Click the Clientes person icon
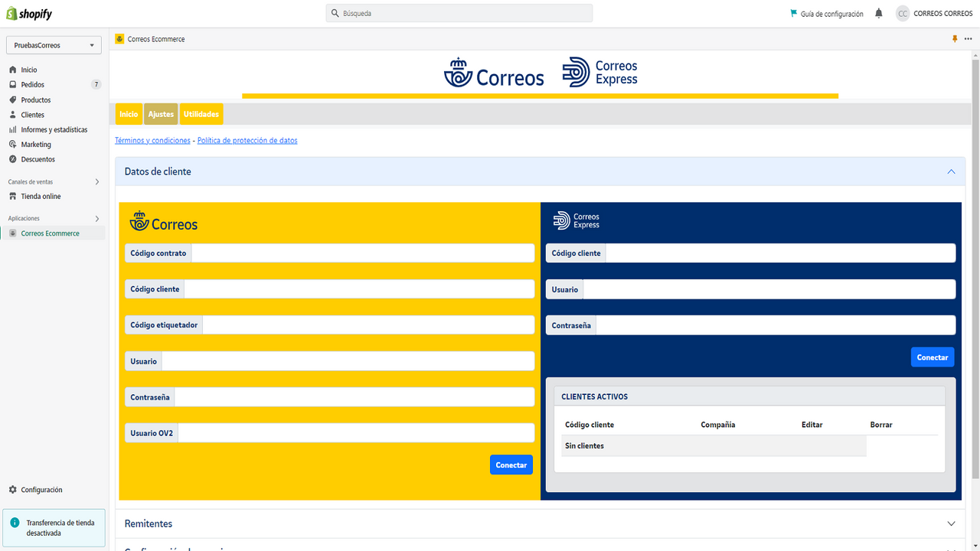 tap(13, 115)
